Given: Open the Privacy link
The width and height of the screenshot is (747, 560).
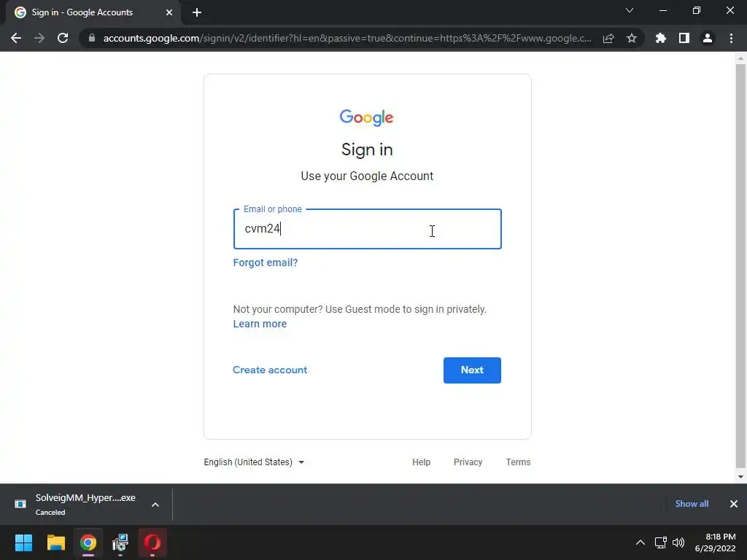Looking at the screenshot, I should [x=468, y=462].
